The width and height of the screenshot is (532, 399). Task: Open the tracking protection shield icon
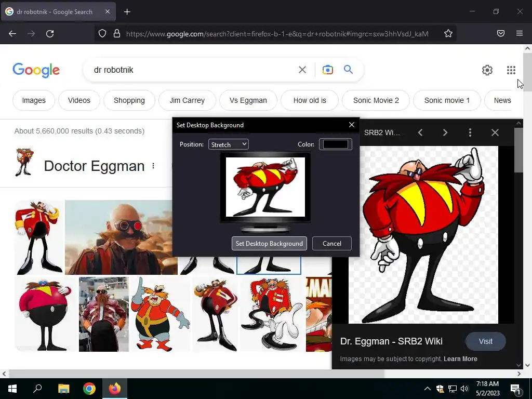[x=102, y=33]
